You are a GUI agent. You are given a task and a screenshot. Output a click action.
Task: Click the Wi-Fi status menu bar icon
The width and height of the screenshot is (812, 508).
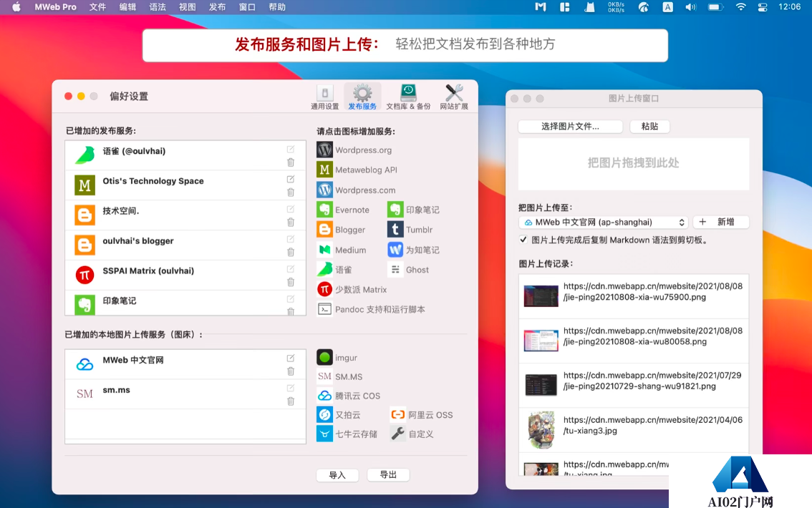[740, 7]
